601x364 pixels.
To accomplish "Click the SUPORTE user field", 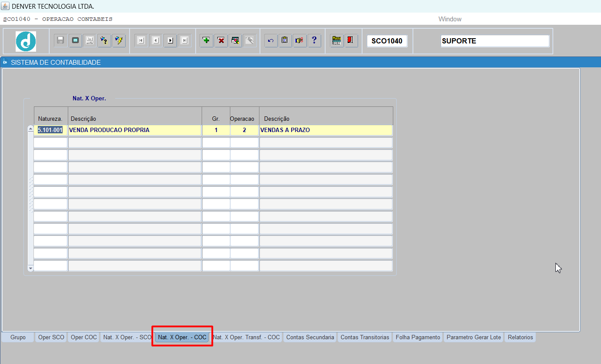I will point(495,41).
